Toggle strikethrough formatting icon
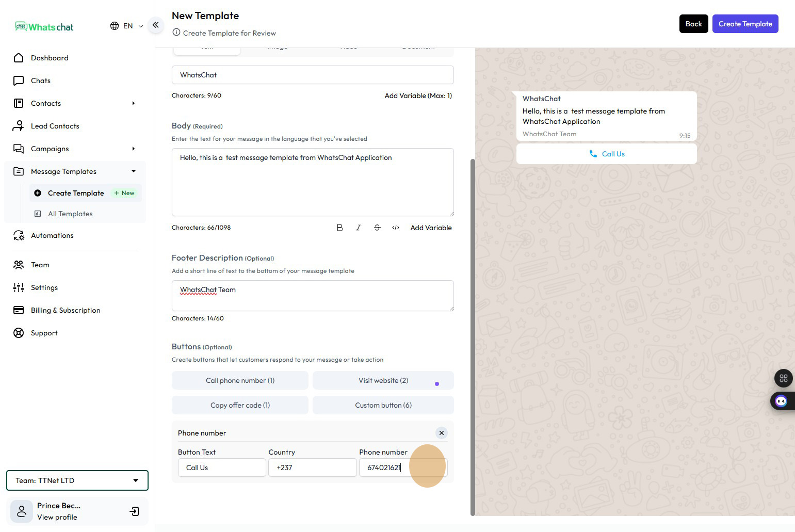The height and width of the screenshot is (532, 795). [377, 228]
